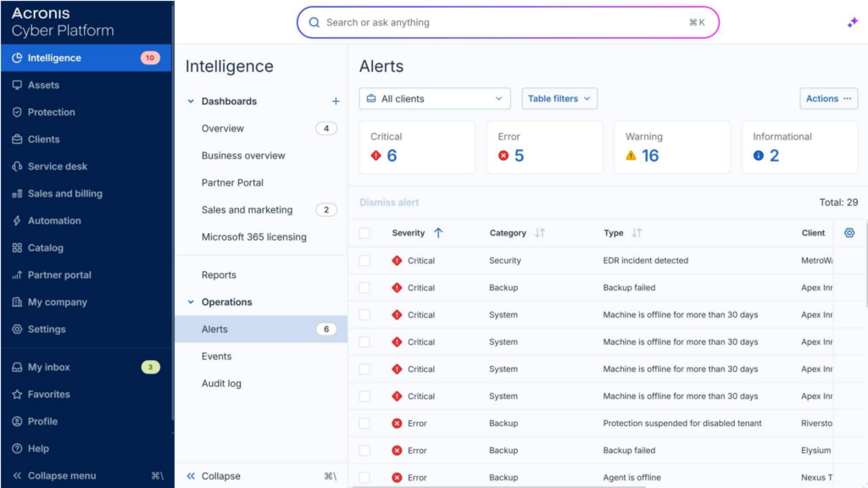Click the Error 5 count

520,156
